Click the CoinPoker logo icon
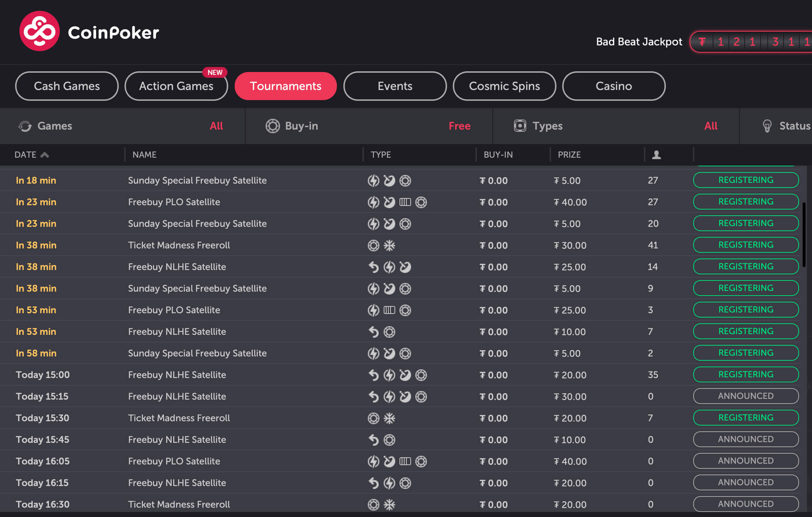This screenshot has width=812, height=517. tap(39, 31)
